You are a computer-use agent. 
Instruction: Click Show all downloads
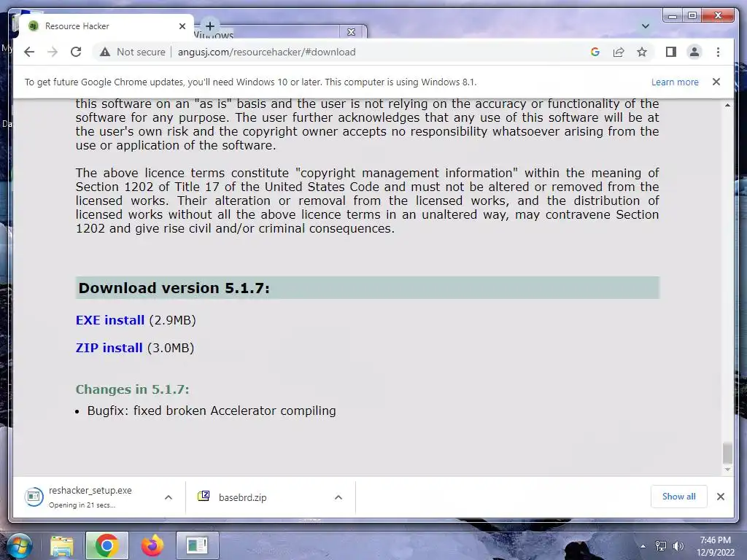(x=679, y=497)
